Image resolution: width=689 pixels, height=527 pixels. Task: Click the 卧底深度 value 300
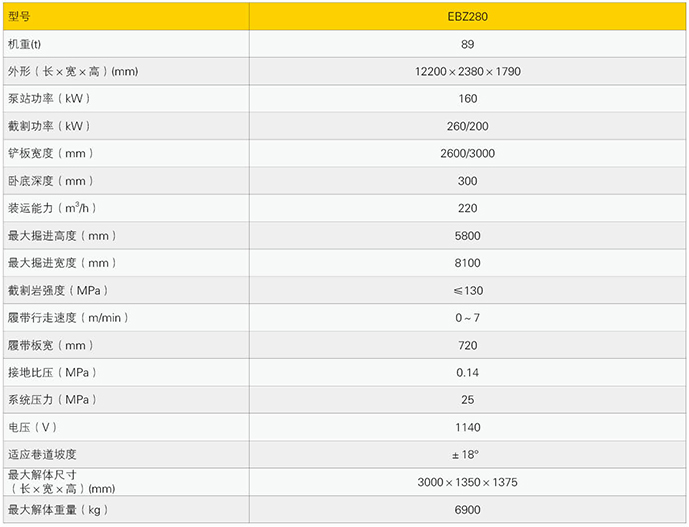tap(468, 181)
